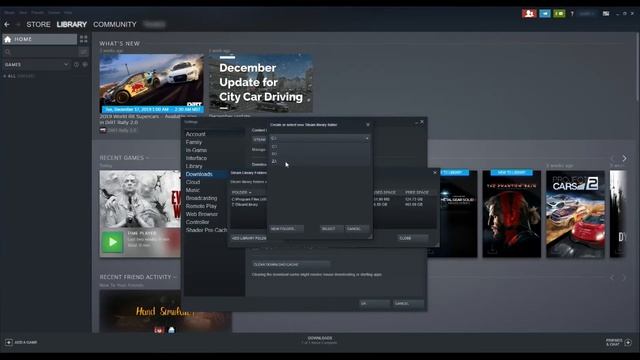Select the C:\Program Files folder row
This screenshot has height=360, width=640.
coord(249,199)
